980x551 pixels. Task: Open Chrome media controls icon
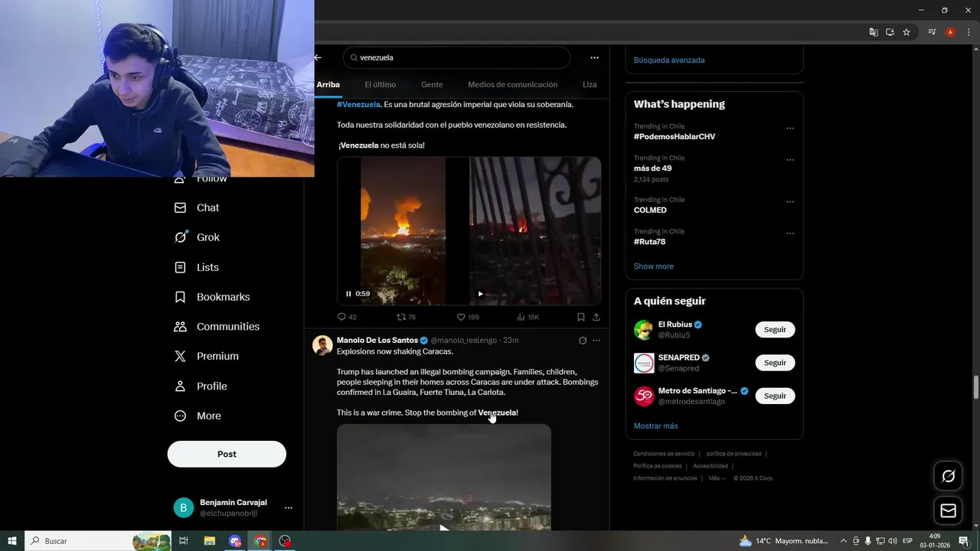(932, 32)
